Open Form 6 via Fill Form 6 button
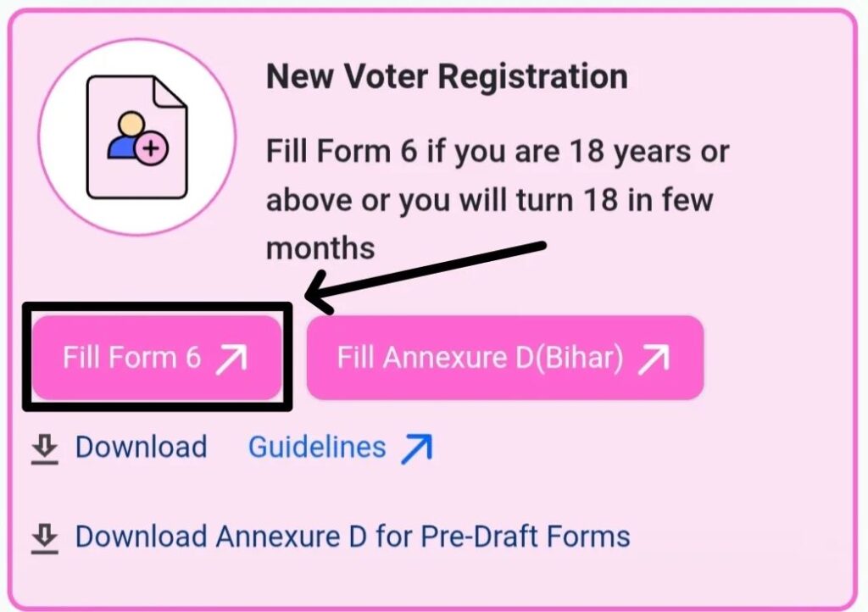 (x=157, y=357)
